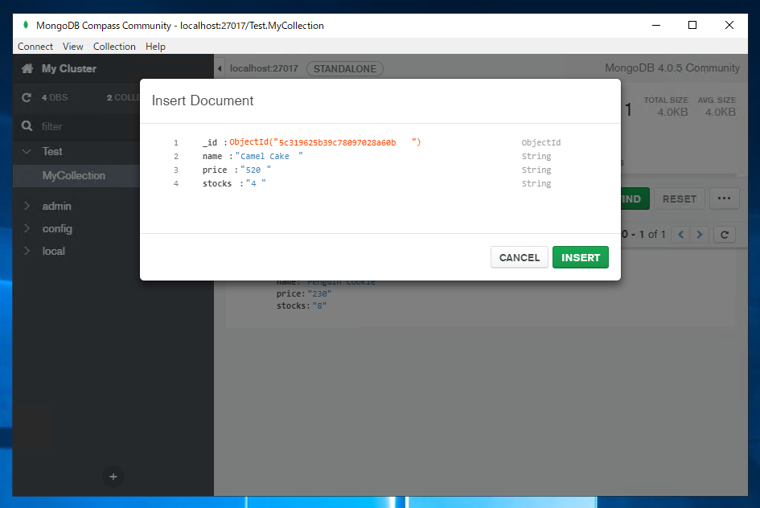
Task: Click the localhost:27017 header text
Action: pyautogui.click(x=264, y=68)
